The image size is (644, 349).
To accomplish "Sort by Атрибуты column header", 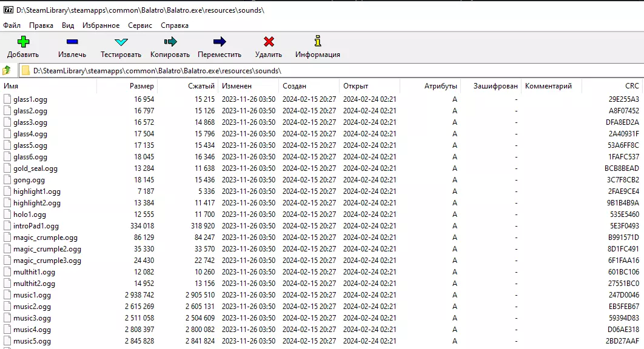I will point(431,86).
